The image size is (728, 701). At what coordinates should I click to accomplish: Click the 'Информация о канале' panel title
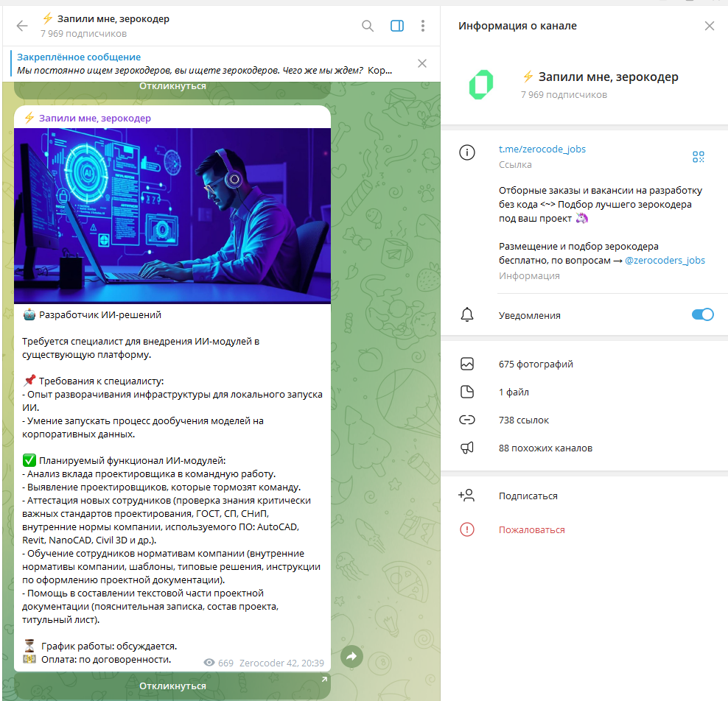(x=517, y=26)
